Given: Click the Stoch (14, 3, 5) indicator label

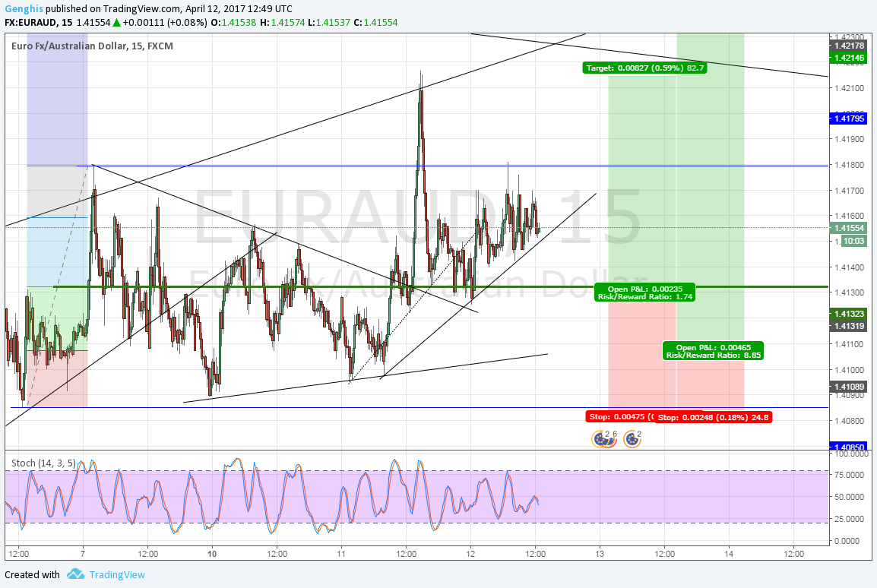Looking at the screenshot, I should coord(43,463).
